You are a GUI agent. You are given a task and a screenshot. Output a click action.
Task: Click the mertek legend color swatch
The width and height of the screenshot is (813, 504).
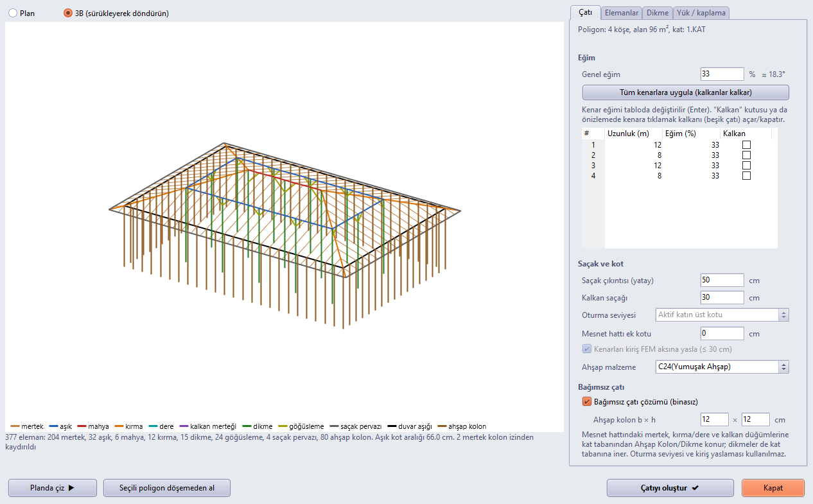[15, 426]
